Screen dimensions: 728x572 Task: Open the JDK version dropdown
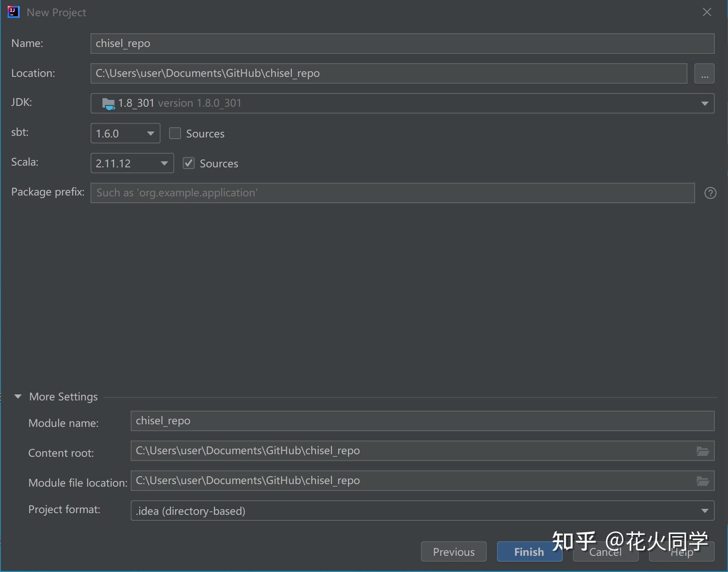click(402, 103)
